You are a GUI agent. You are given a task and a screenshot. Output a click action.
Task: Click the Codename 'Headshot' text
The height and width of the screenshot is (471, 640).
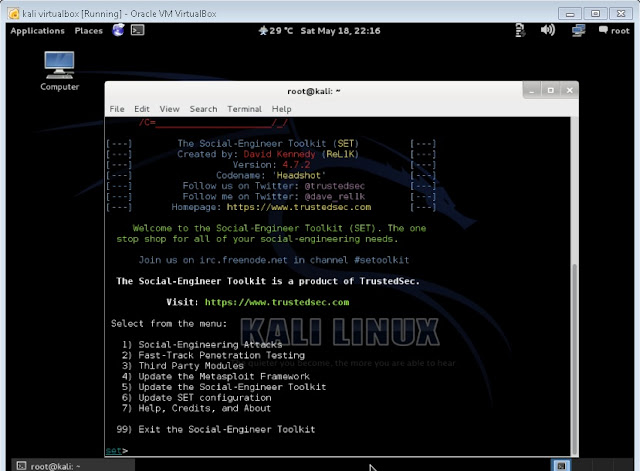(271, 175)
